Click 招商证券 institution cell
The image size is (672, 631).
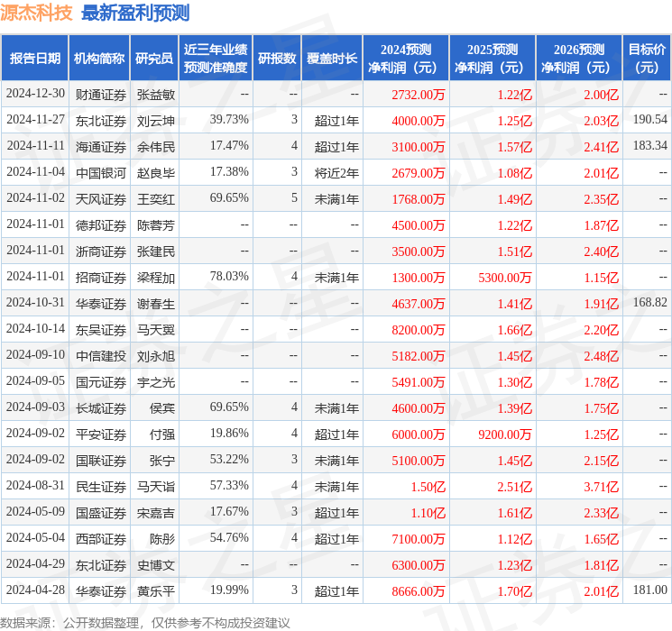pos(101,278)
